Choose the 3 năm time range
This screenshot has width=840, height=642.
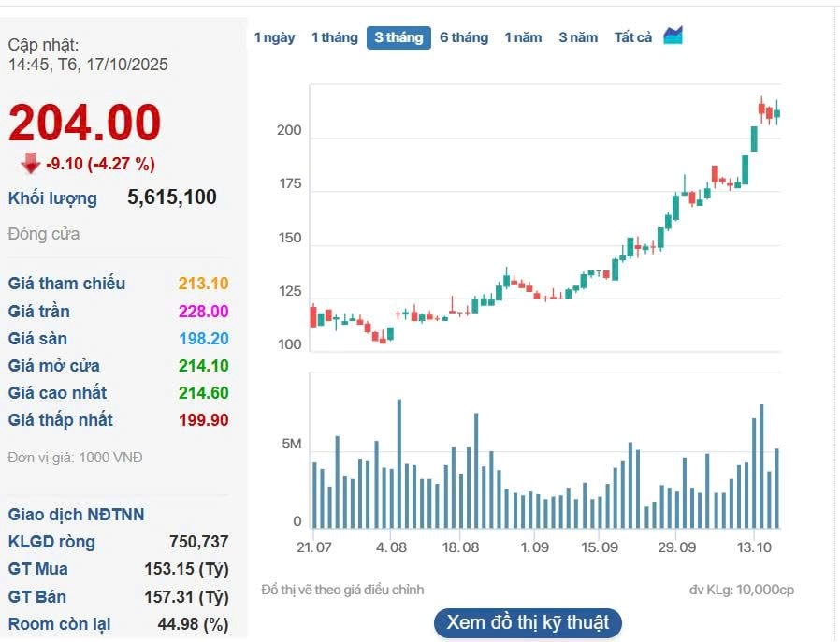click(578, 37)
